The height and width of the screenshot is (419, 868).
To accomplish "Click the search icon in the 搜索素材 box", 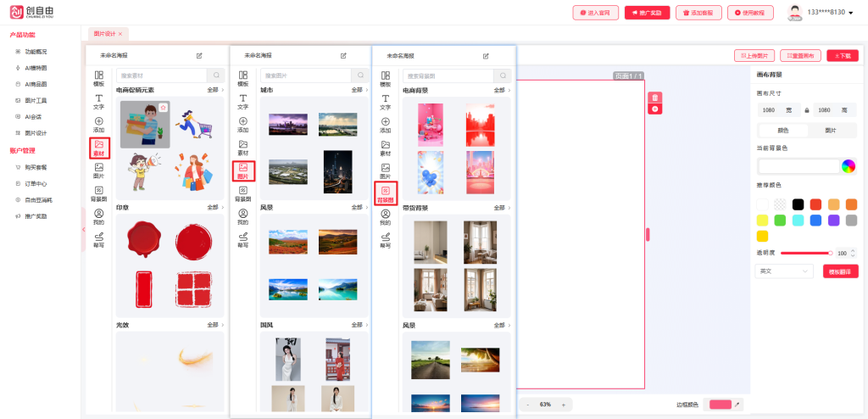I will [x=217, y=75].
